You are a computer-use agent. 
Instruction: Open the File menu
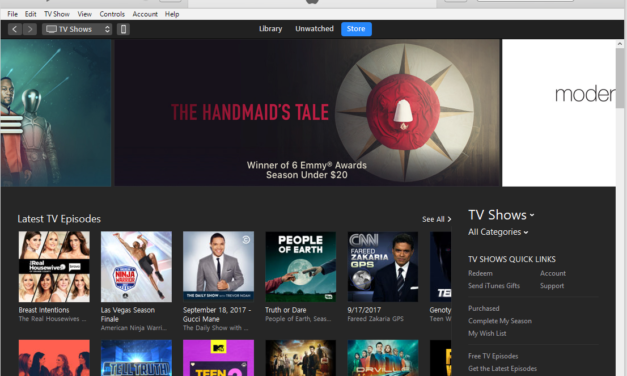pyautogui.click(x=12, y=14)
